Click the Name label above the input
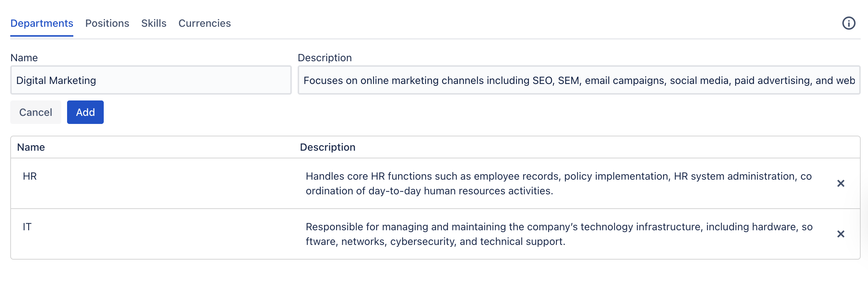Viewport: 868px width, 286px height. (24, 58)
